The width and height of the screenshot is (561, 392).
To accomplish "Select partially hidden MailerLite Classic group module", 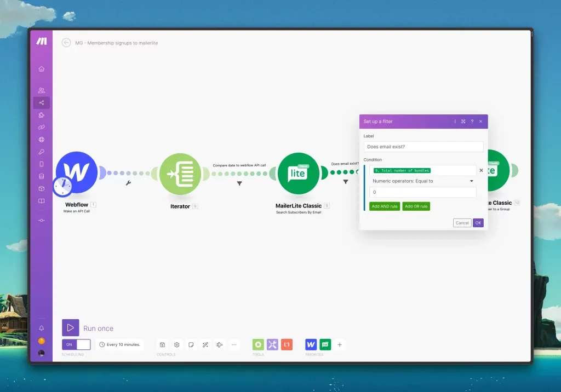I will pos(499,170).
